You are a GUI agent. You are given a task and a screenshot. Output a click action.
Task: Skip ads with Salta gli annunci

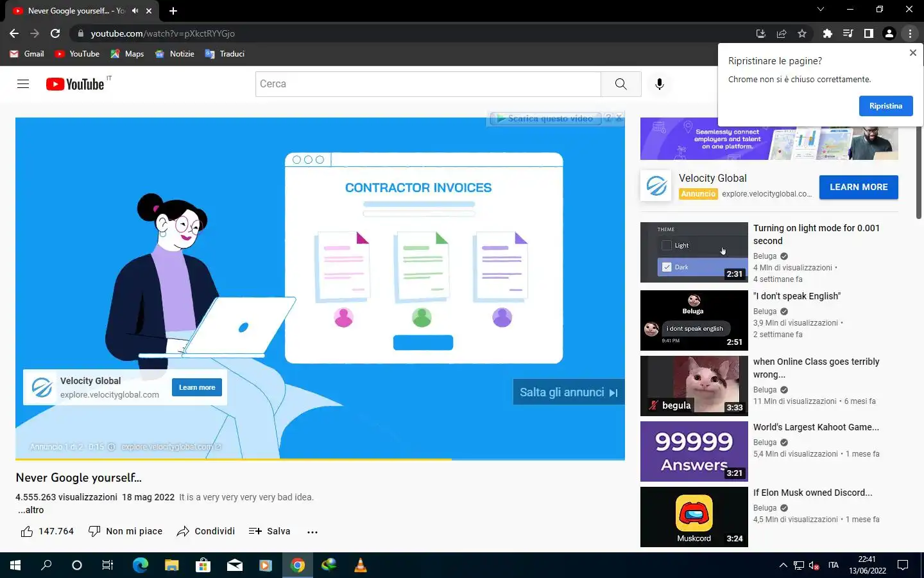[x=569, y=392]
